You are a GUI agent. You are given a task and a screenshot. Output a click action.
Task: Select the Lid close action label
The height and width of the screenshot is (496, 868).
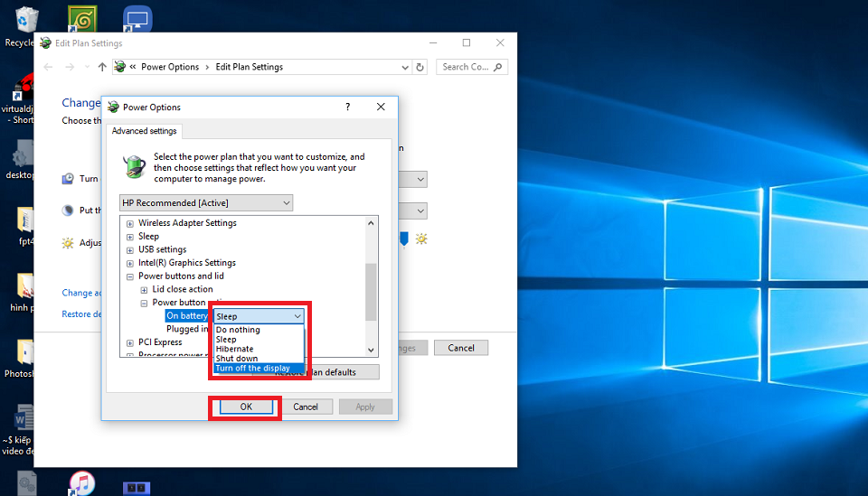click(x=183, y=289)
